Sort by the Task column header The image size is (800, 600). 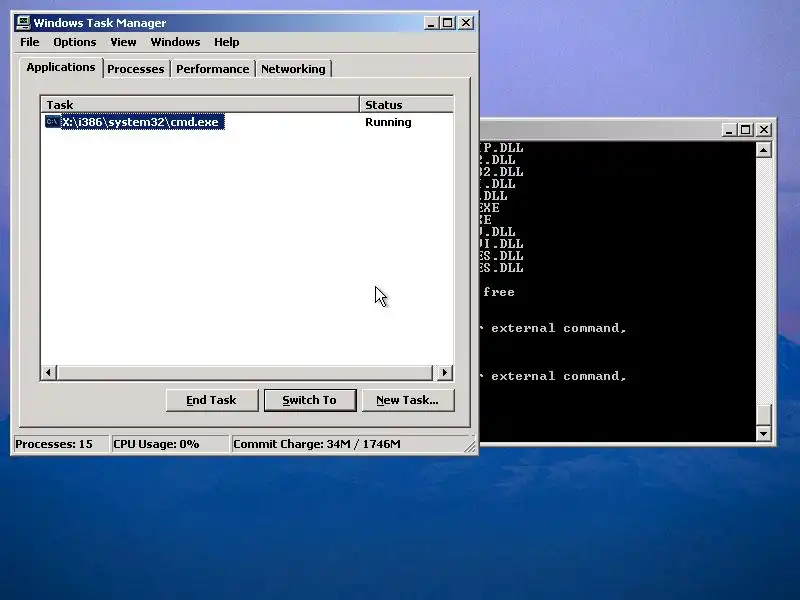pyautogui.click(x=199, y=105)
